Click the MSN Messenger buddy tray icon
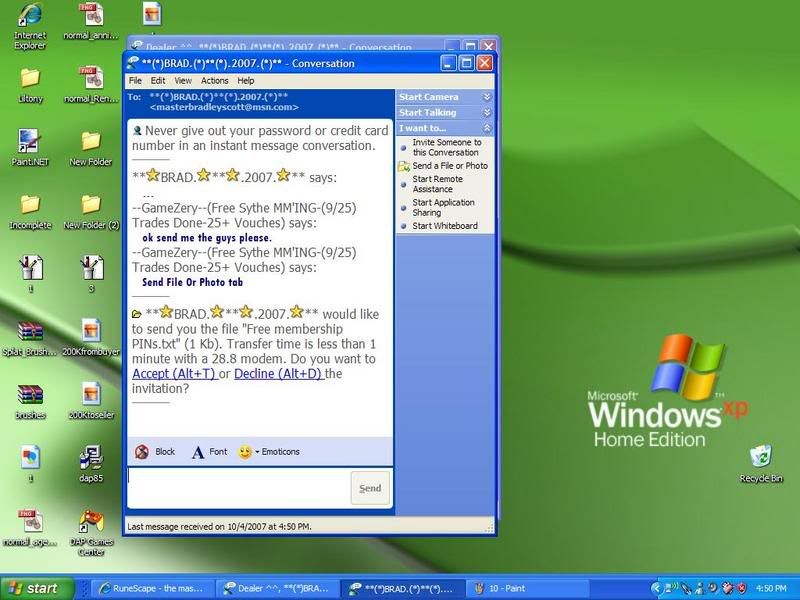 pos(700,588)
